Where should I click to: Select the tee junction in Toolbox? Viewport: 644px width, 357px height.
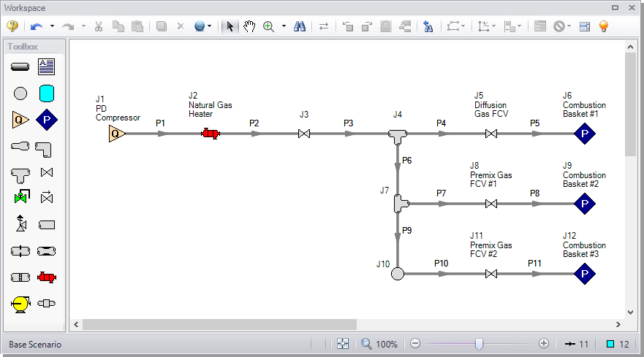coord(20,176)
